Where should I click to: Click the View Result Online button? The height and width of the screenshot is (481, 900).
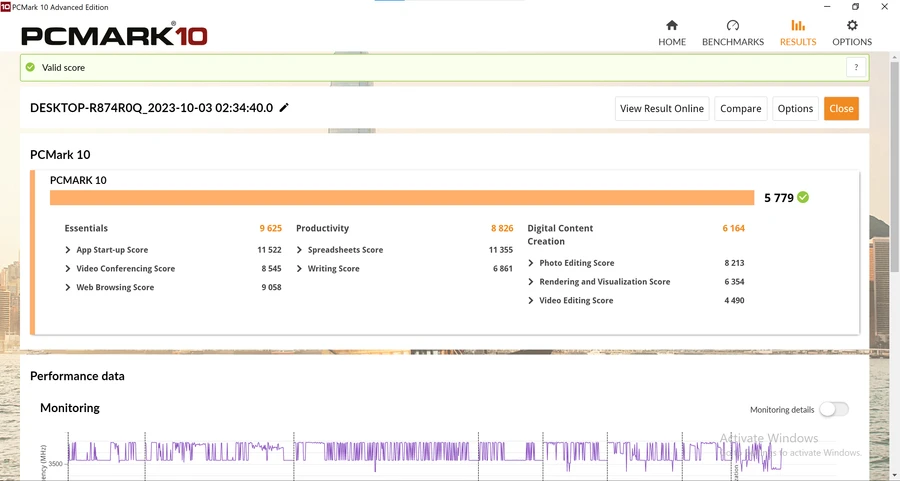click(662, 108)
